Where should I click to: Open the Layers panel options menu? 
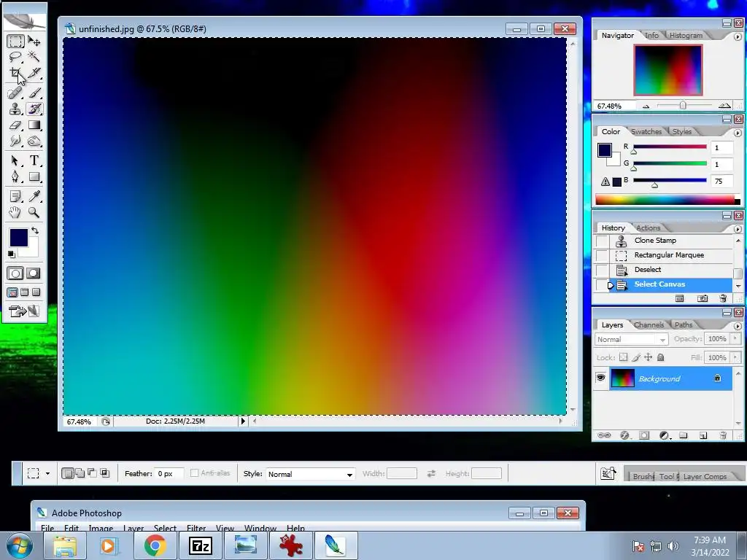pos(738,326)
